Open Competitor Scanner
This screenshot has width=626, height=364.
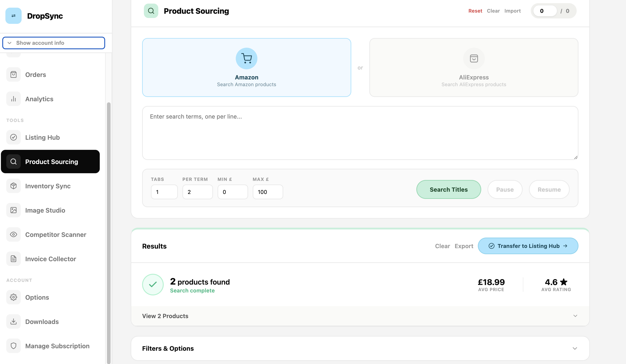pos(50,234)
